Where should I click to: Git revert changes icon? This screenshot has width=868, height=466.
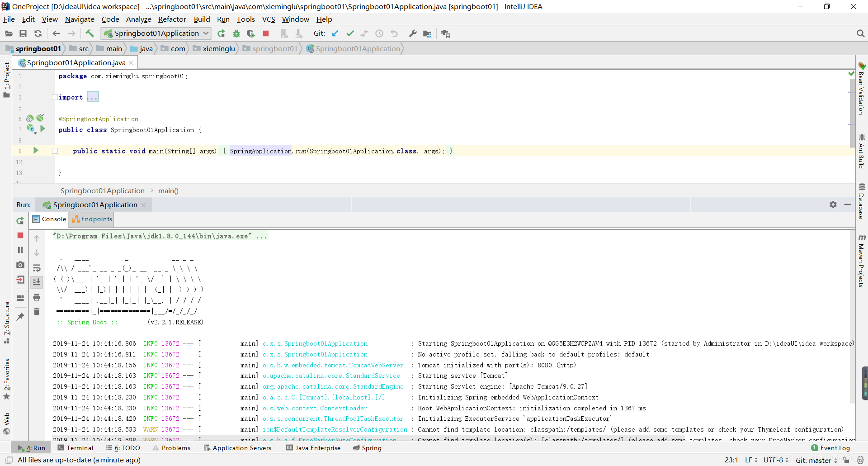[394, 33]
